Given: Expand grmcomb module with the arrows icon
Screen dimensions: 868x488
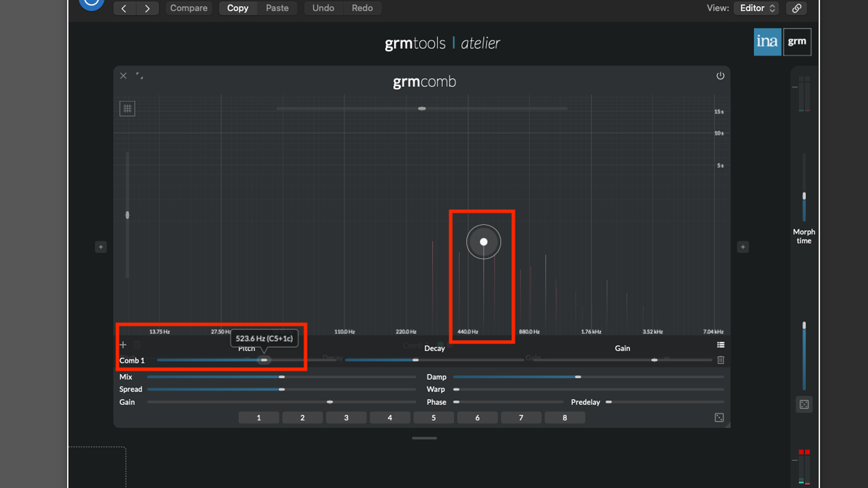Looking at the screenshot, I should pyautogui.click(x=140, y=76).
